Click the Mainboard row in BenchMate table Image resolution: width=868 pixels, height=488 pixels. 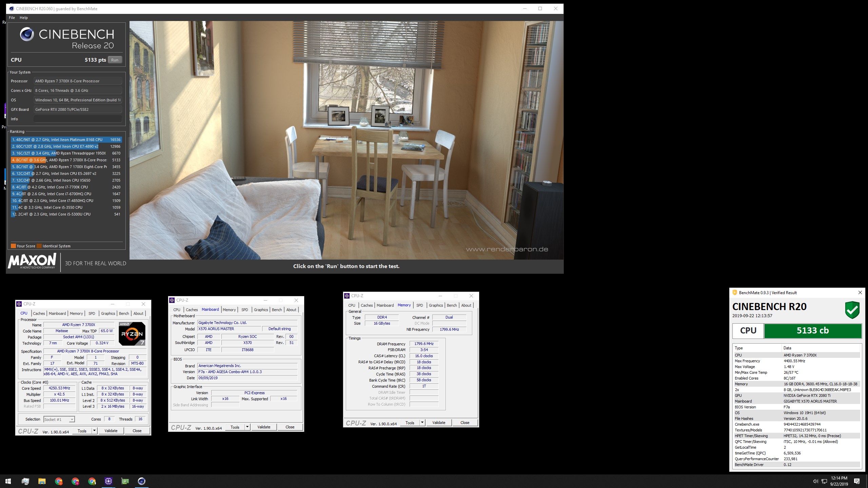tap(797, 401)
